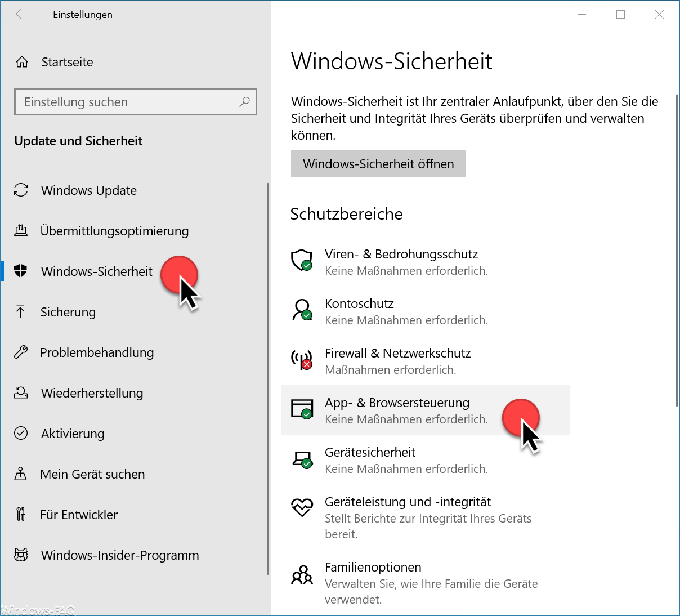This screenshot has width=680, height=616.
Task: Click the Update und Sicherheit heading
Action: pos(78,141)
